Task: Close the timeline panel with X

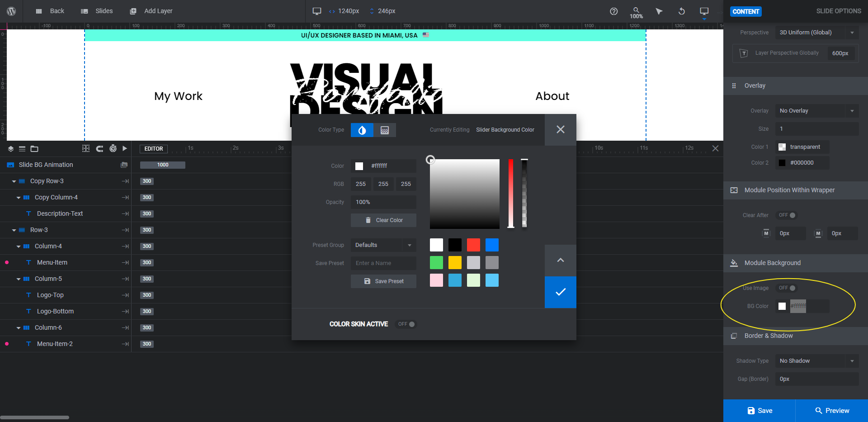Action: (715, 148)
